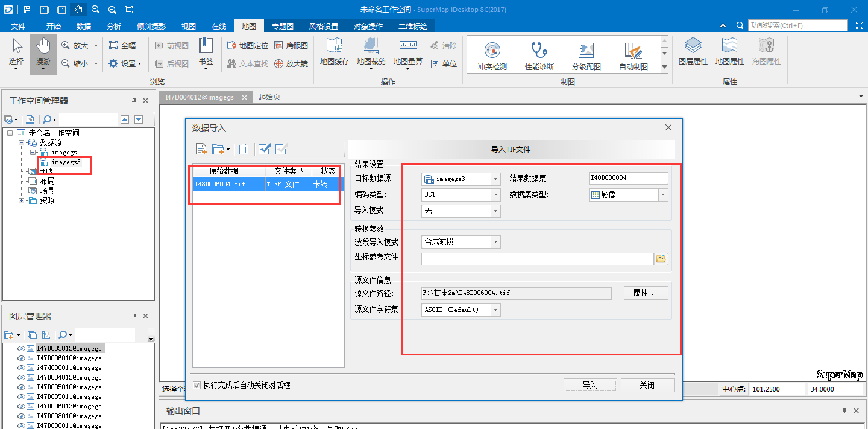Hide layer I47D004012@imagegs via eye icon

click(x=20, y=377)
